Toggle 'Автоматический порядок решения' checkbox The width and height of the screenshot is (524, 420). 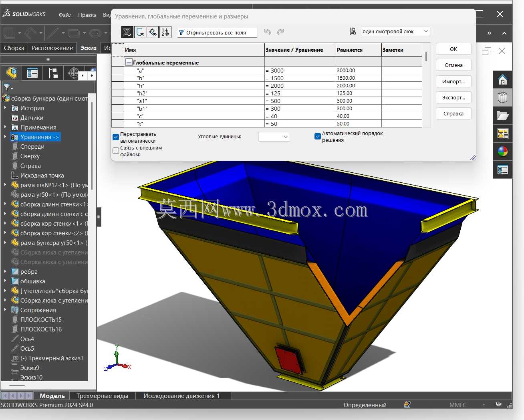click(x=318, y=136)
